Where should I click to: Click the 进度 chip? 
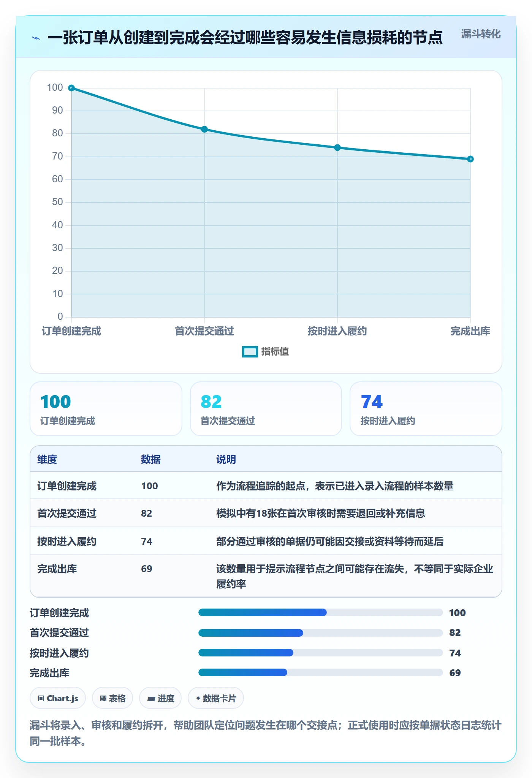coord(160,698)
